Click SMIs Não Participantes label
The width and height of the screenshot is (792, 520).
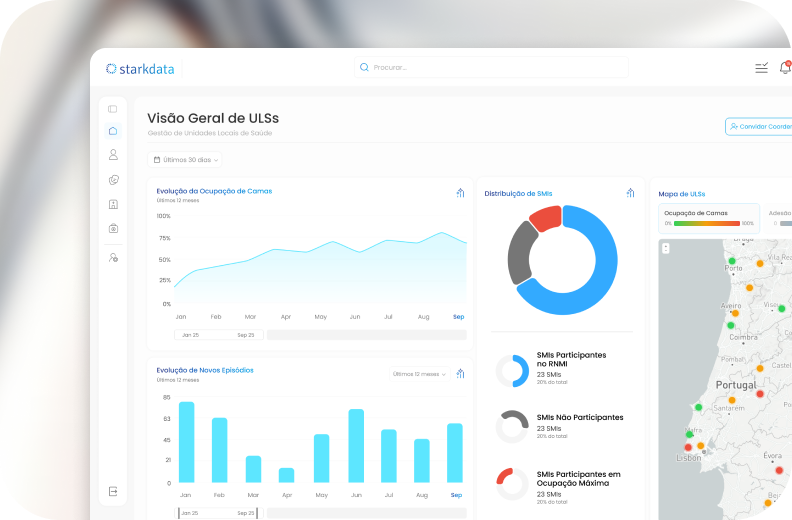point(580,417)
